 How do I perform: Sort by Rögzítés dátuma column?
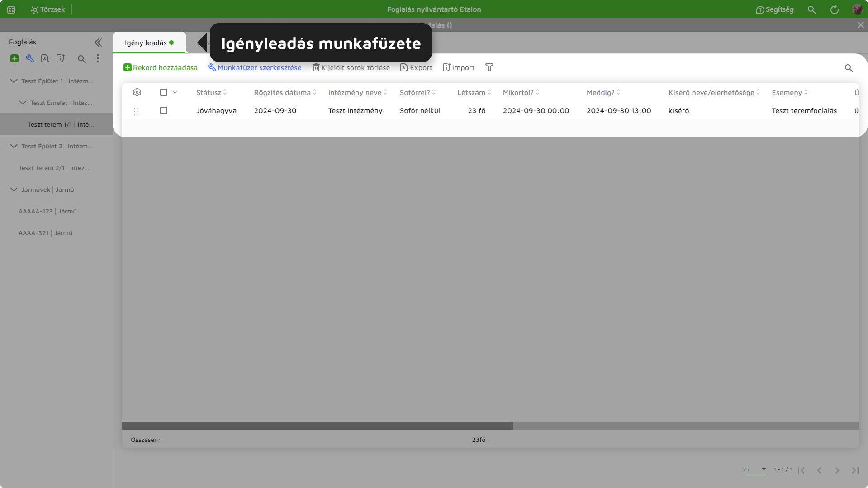point(285,93)
